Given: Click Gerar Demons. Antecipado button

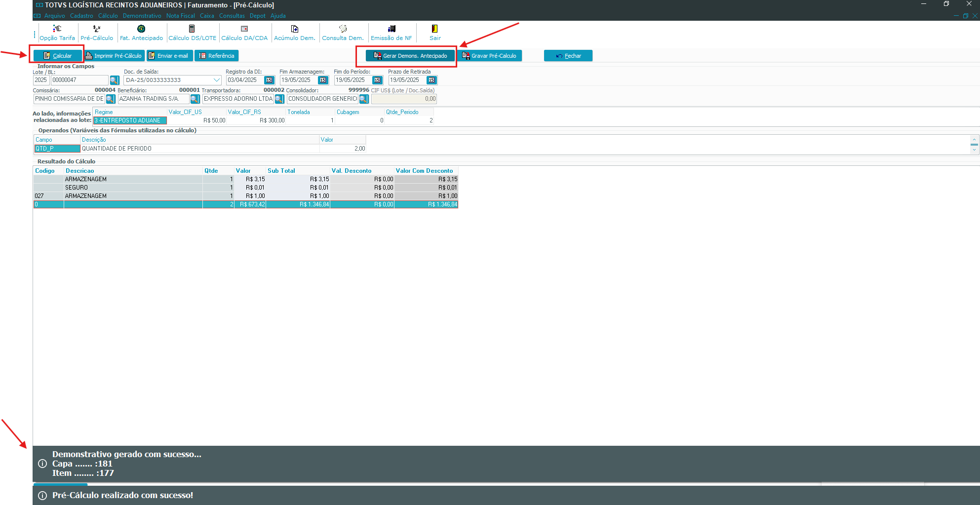Looking at the screenshot, I should click(x=410, y=56).
